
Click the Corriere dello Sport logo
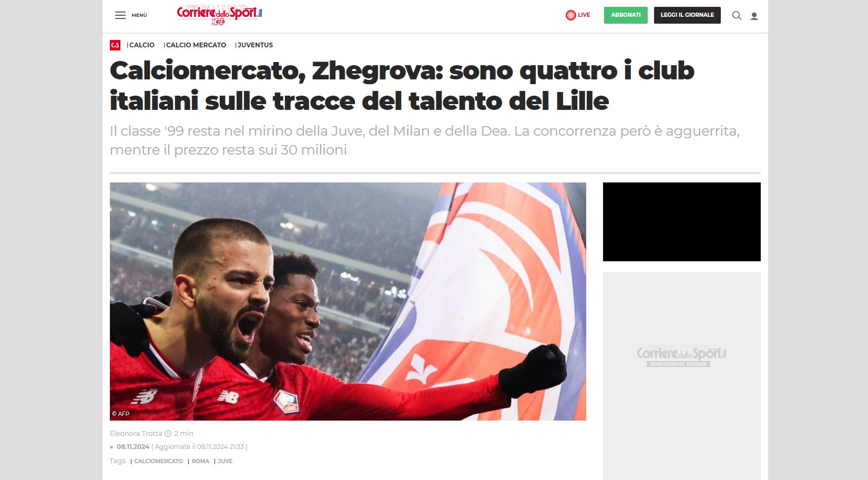click(x=219, y=15)
